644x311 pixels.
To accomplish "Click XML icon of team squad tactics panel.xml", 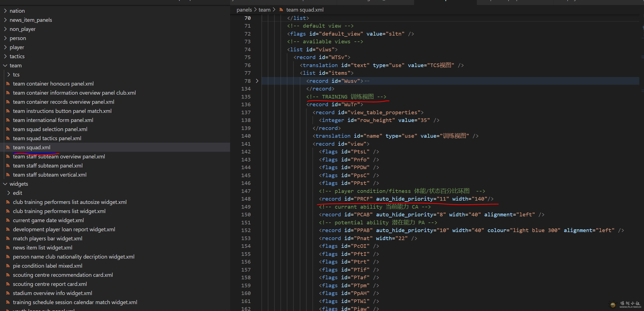I will click(8, 138).
